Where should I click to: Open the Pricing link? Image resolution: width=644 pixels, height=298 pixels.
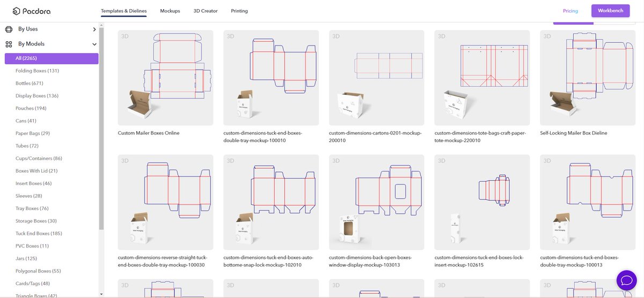point(570,11)
